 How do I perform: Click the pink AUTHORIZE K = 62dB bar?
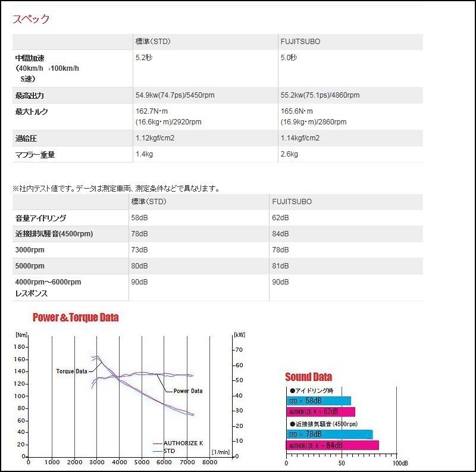[321, 412]
